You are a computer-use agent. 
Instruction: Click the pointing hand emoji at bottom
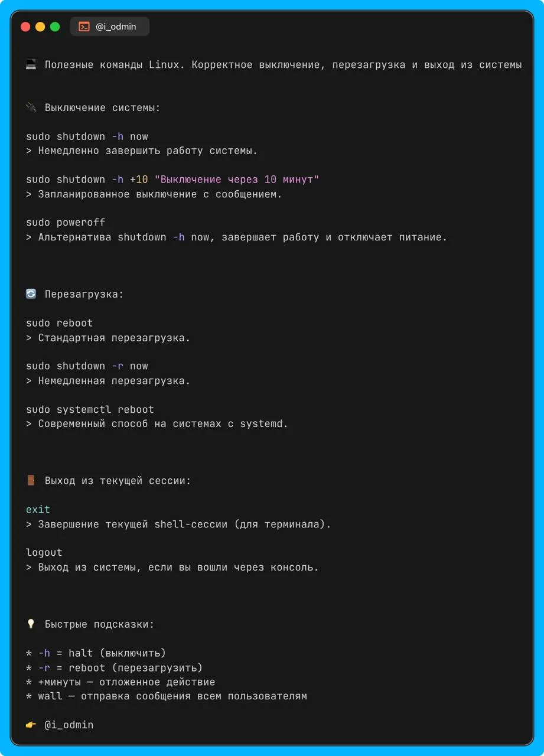click(x=31, y=725)
